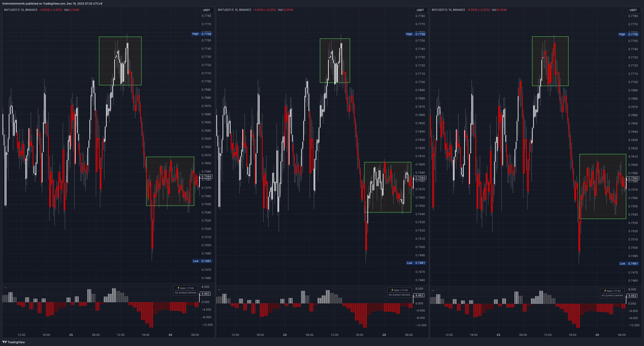Screen dimensions: 644x346
Task: Click current price 0.7584 label in right chart
Action: pos(633,178)
